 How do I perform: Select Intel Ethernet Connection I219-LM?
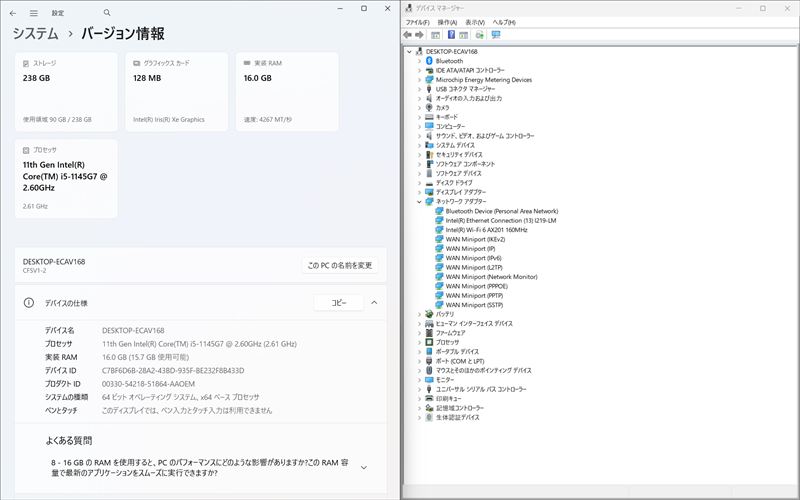point(494,221)
